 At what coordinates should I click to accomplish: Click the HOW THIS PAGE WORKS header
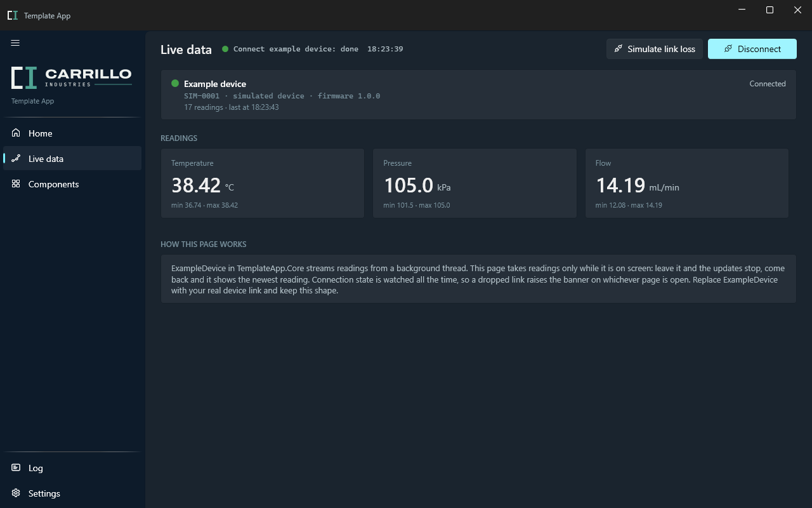pyautogui.click(x=204, y=244)
